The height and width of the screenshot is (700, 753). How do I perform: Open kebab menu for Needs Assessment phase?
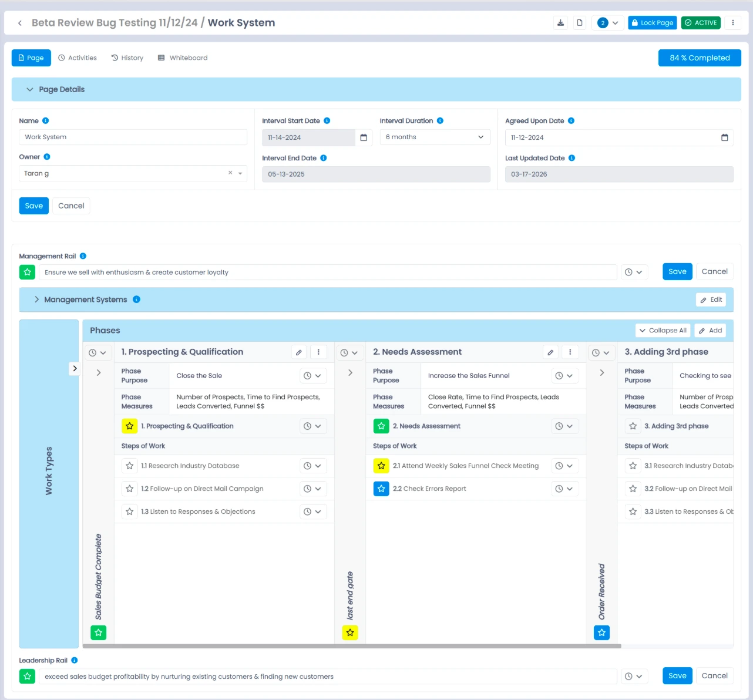pos(570,352)
